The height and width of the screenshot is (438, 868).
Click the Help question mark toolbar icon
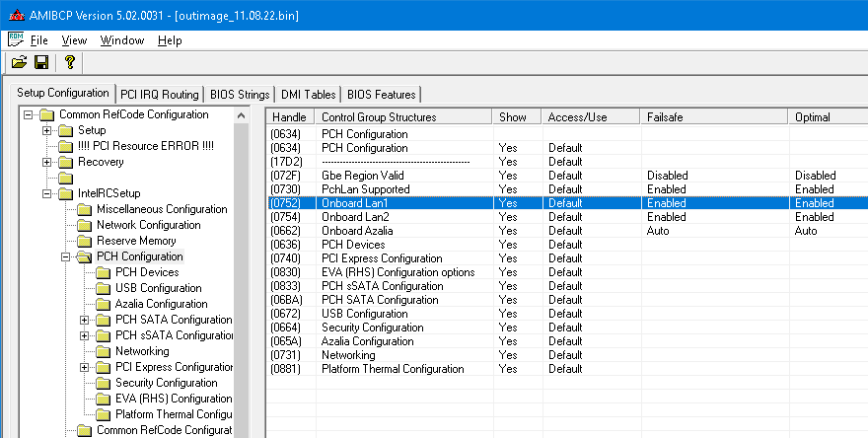click(x=69, y=63)
